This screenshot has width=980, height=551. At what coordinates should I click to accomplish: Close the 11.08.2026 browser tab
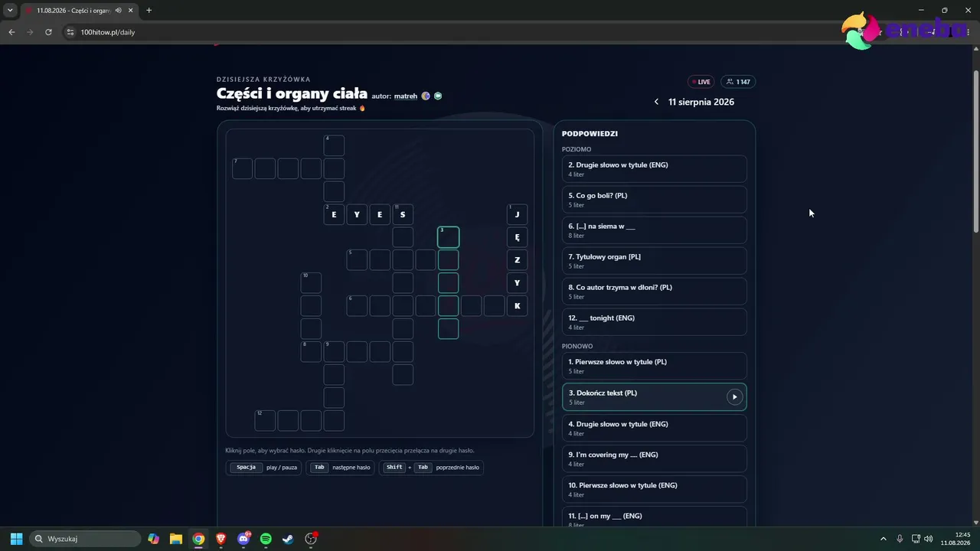(x=131, y=11)
